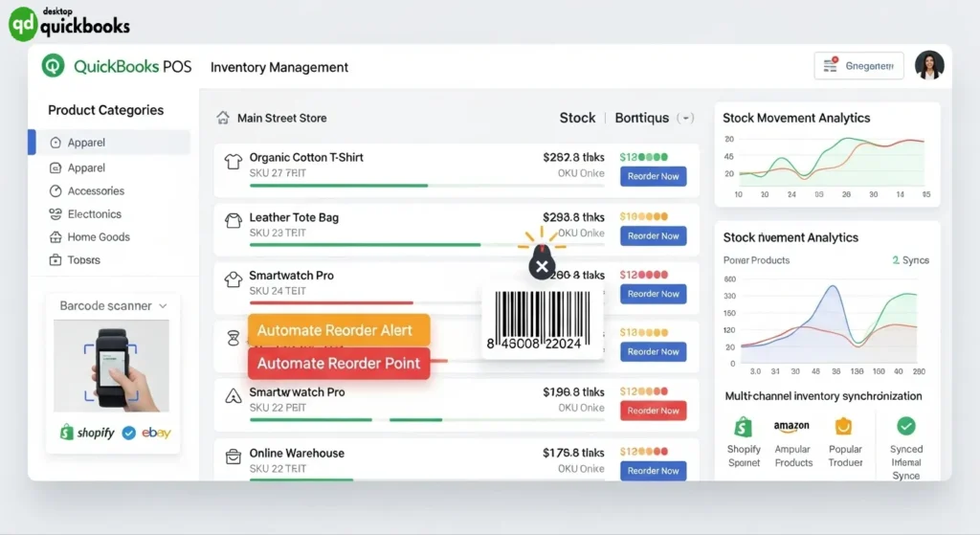This screenshot has width=980, height=535.
Task: Close the barcode popup with X button
Action: click(542, 267)
